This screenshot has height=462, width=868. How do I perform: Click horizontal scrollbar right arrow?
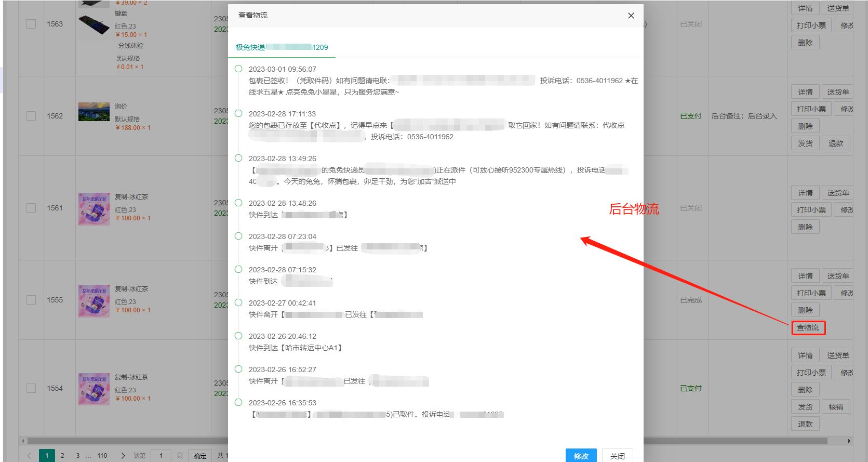point(849,441)
